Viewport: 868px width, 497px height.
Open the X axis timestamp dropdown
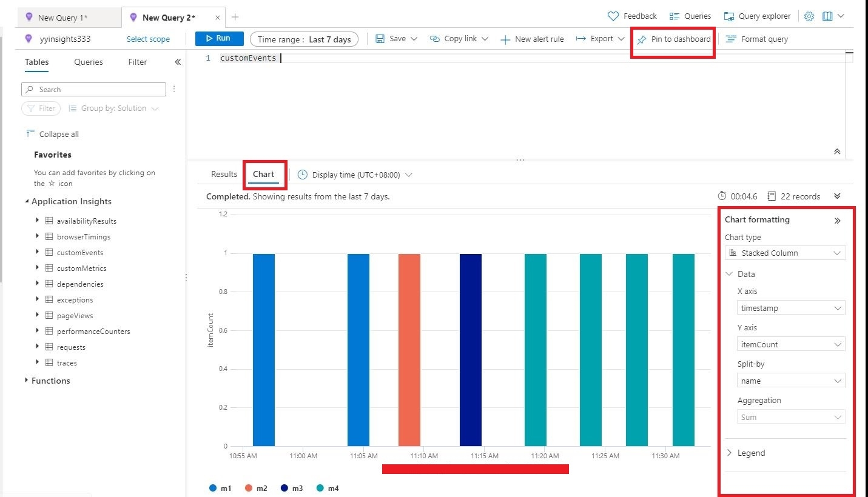pos(792,308)
